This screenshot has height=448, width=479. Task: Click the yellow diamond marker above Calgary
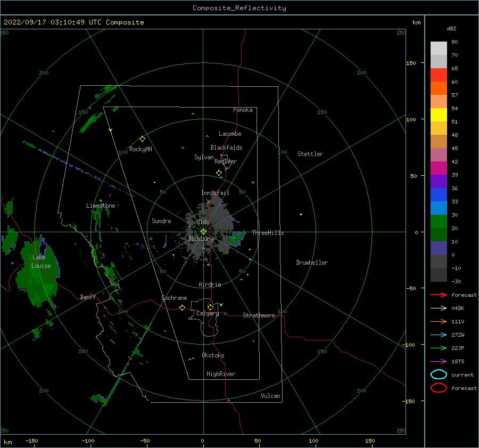(210, 307)
